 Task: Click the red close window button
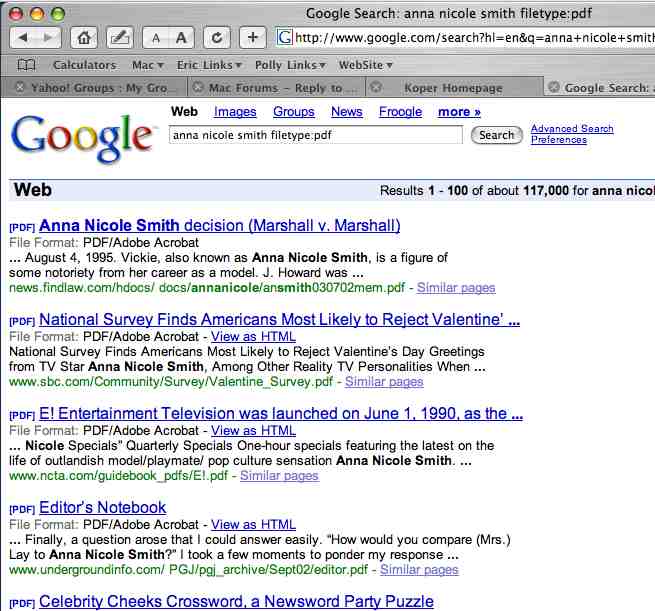point(16,14)
